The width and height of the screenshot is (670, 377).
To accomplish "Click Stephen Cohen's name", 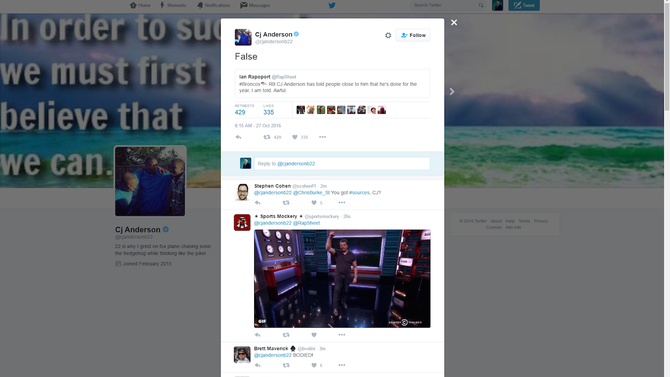I will (272, 186).
